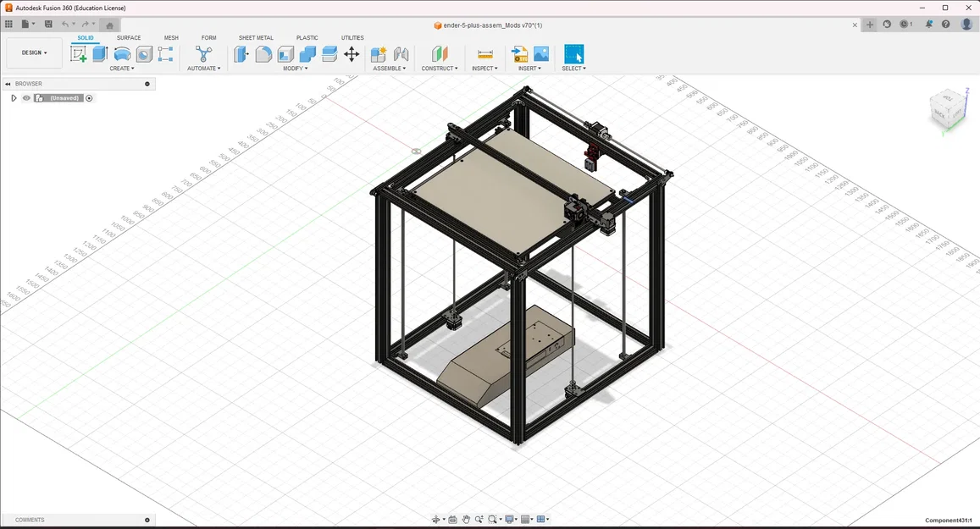980x529 pixels.
Task: Open the Insert dropdown menu
Action: pyautogui.click(x=529, y=69)
